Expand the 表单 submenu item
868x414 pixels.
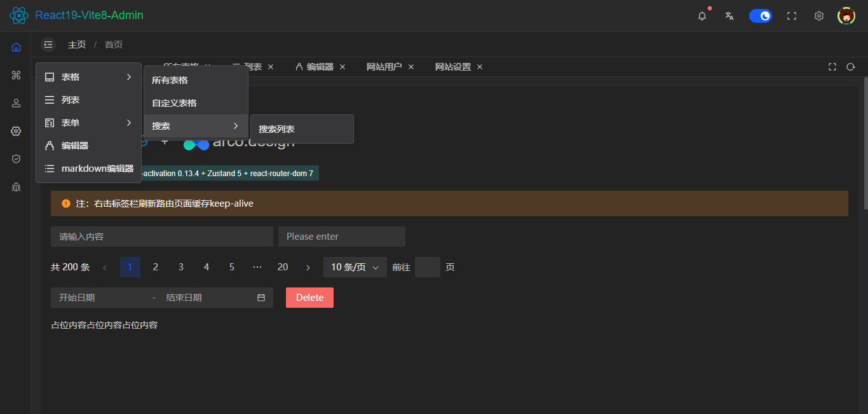[89, 123]
